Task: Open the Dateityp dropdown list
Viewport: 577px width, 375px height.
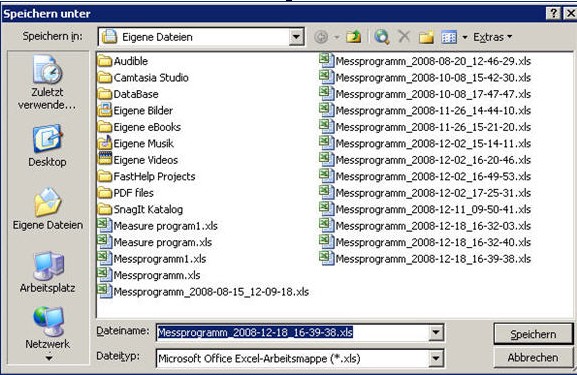Action: click(436, 358)
